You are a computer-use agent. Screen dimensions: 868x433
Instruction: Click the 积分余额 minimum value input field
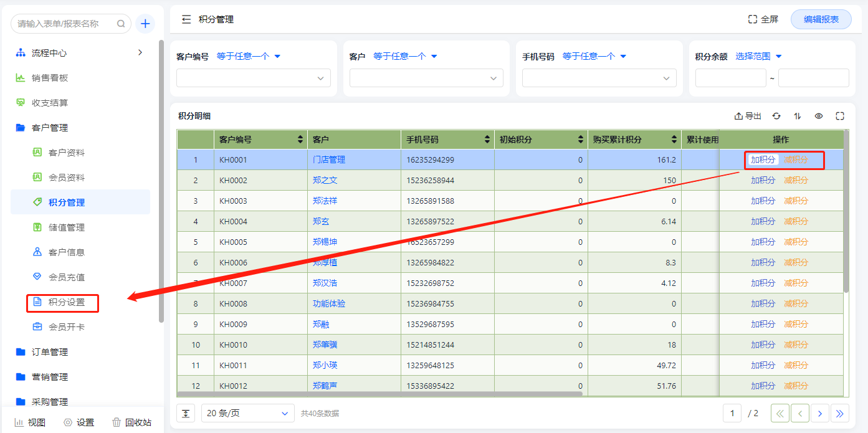pyautogui.click(x=730, y=78)
